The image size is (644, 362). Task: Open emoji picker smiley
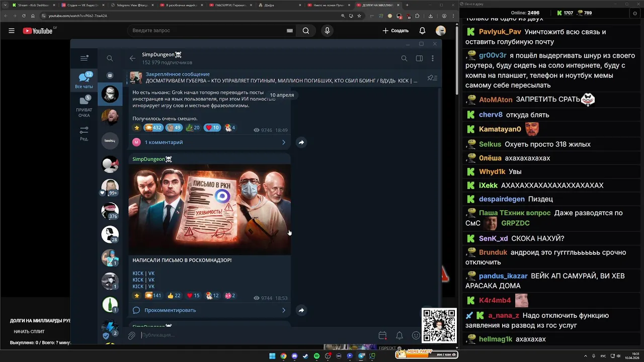[x=416, y=335]
